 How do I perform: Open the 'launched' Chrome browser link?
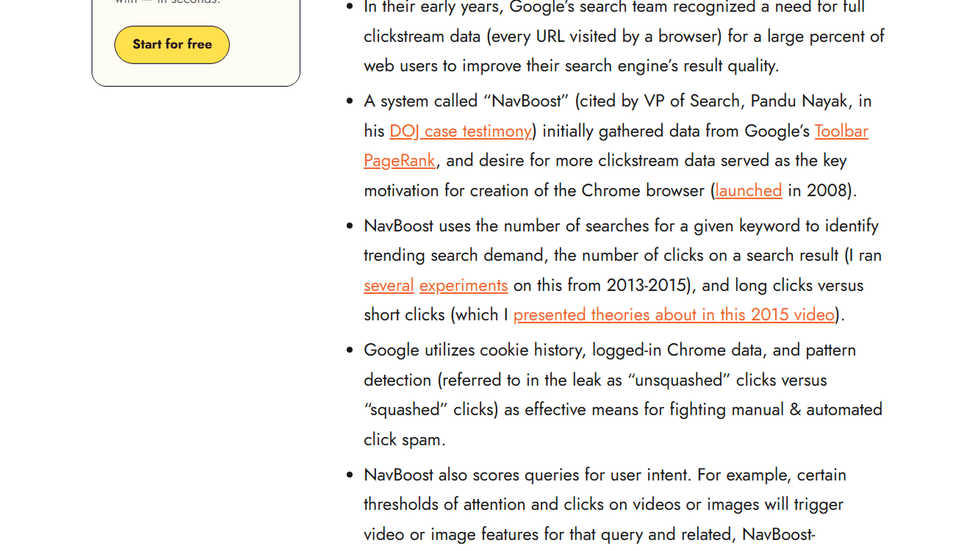pos(748,190)
